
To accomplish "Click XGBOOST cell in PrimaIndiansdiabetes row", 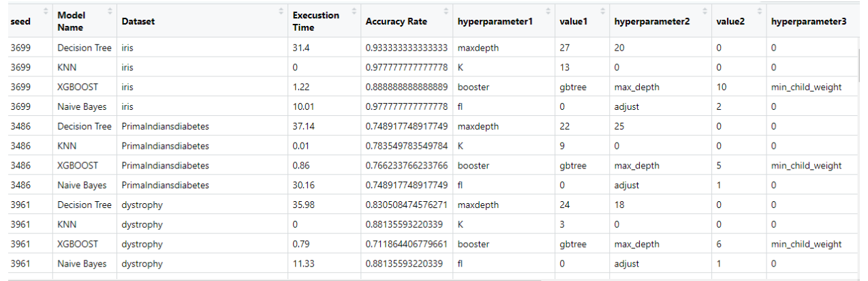I will [78, 166].
